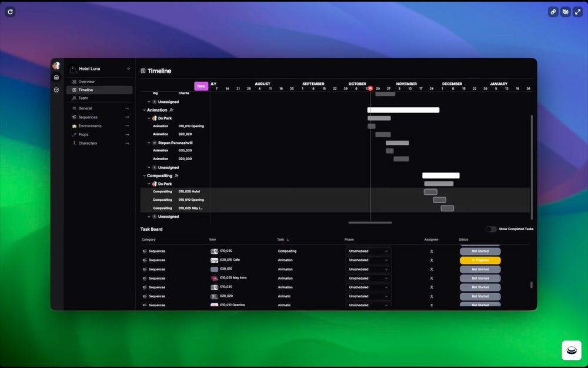Screen dimensions: 588x368
Task: Click the muted speaker icon top-right
Action: [x=566, y=12]
